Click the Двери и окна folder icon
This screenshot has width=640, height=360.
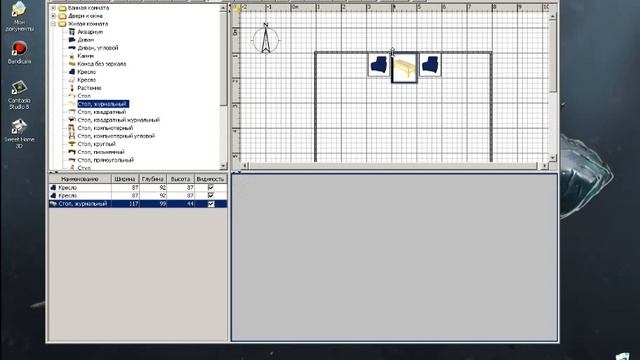point(62,16)
